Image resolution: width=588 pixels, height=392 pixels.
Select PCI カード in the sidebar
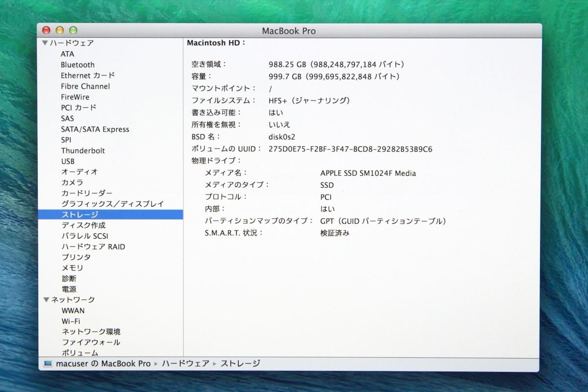pyautogui.click(x=78, y=108)
